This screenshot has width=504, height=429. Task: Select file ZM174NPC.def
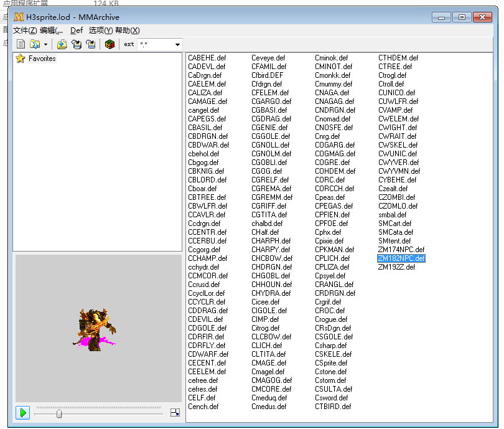click(401, 250)
